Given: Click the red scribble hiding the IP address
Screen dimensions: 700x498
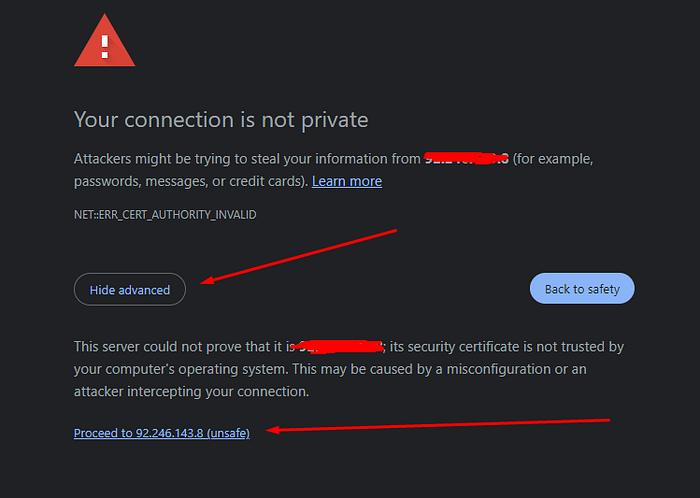Looking at the screenshot, I should tap(466, 158).
